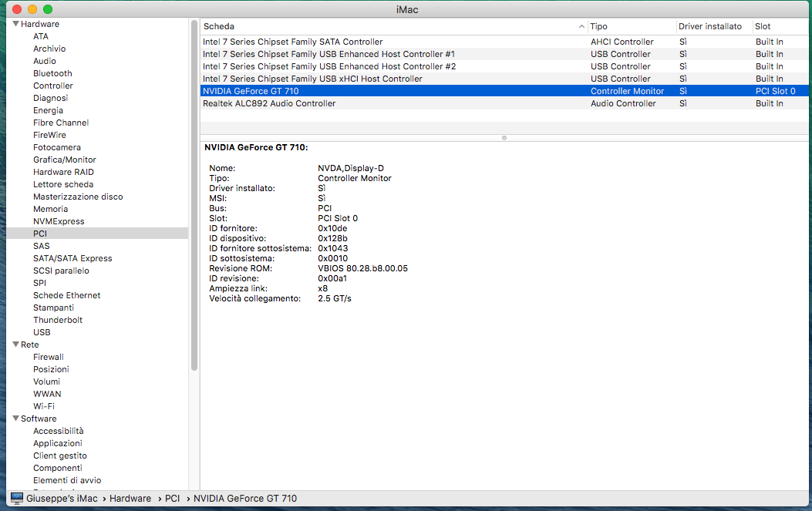Select Accessibilità under Software

point(59,432)
